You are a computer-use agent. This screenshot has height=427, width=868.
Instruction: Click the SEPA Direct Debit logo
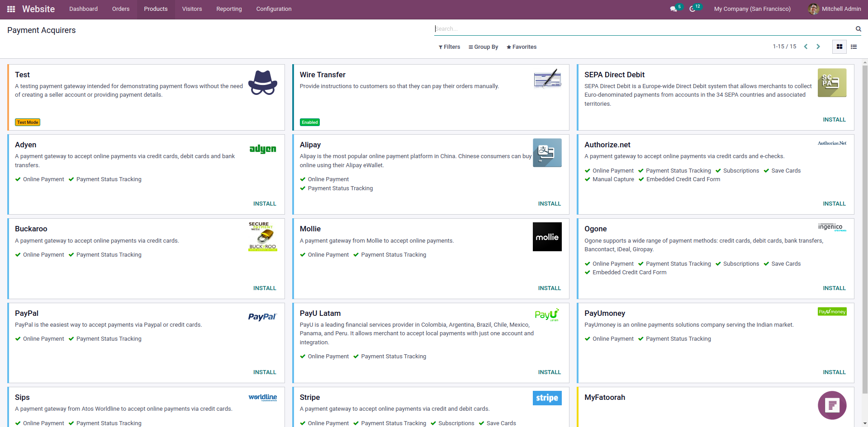pos(832,83)
